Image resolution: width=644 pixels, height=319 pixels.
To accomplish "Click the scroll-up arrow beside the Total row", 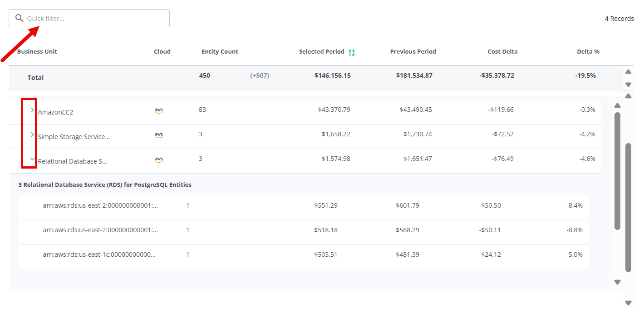I will (628, 72).
